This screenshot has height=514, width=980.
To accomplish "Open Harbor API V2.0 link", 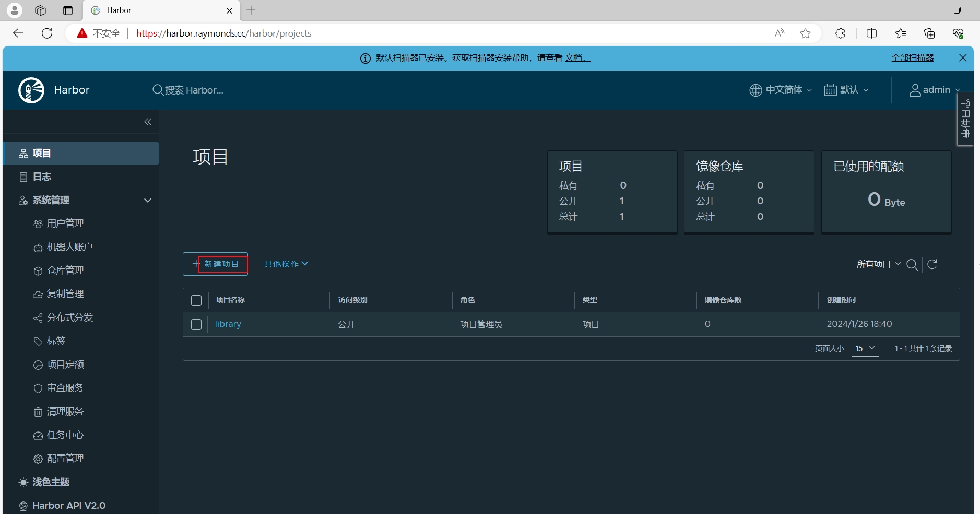I will click(68, 506).
